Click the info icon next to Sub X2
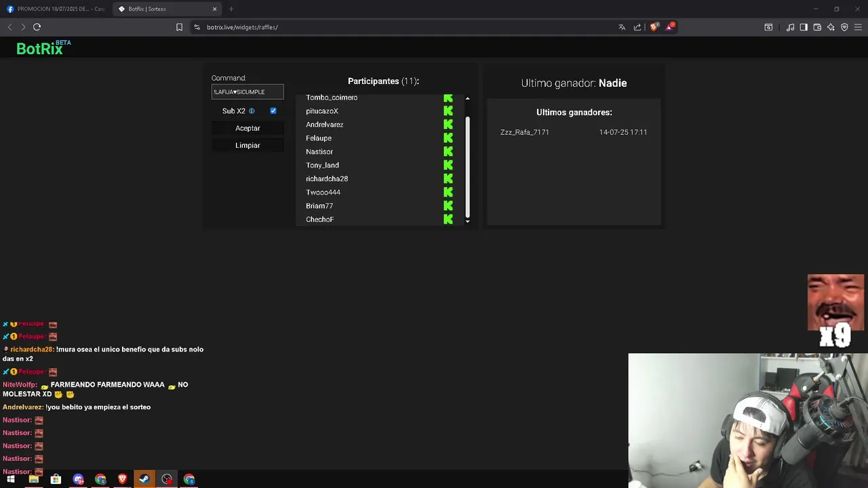Screen dimensions: 868x488 (252, 111)
